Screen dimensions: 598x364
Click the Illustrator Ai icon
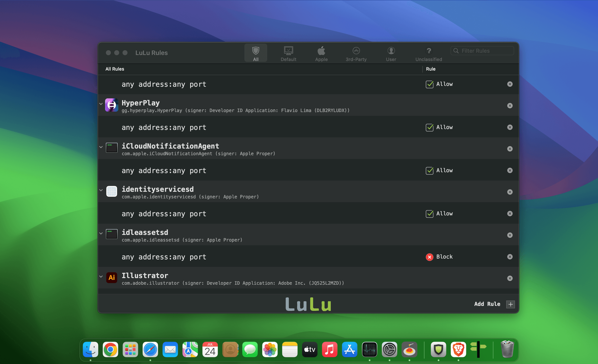coord(111,277)
